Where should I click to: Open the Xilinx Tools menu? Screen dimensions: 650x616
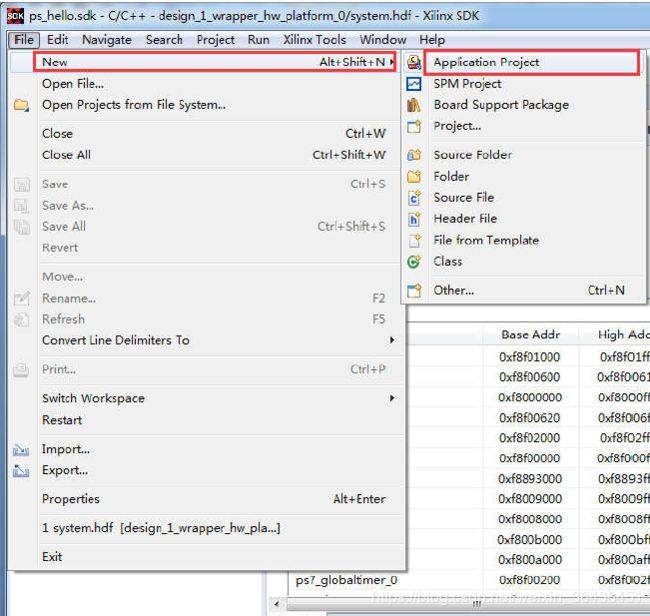[314, 40]
